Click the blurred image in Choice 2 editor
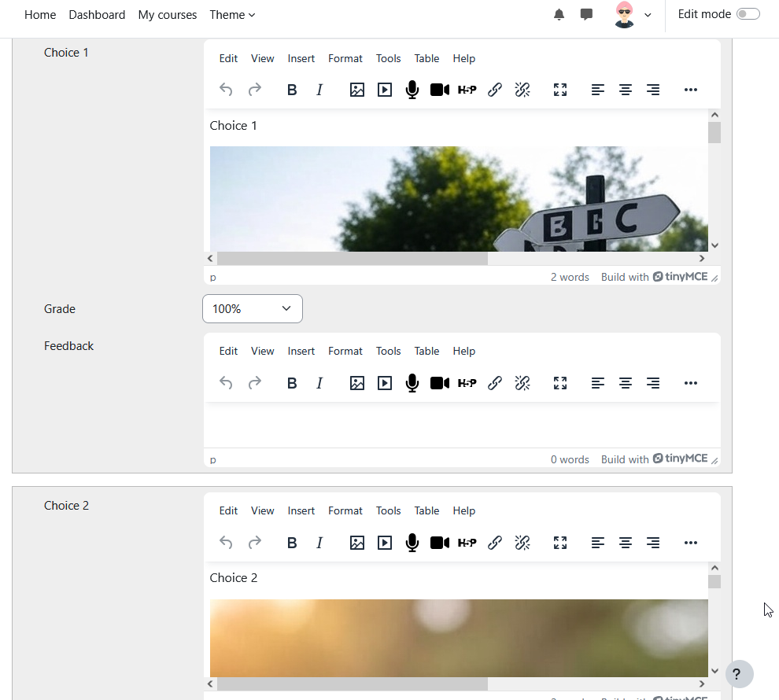The width and height of the screenshot is (779, 700). pos(459,638)
